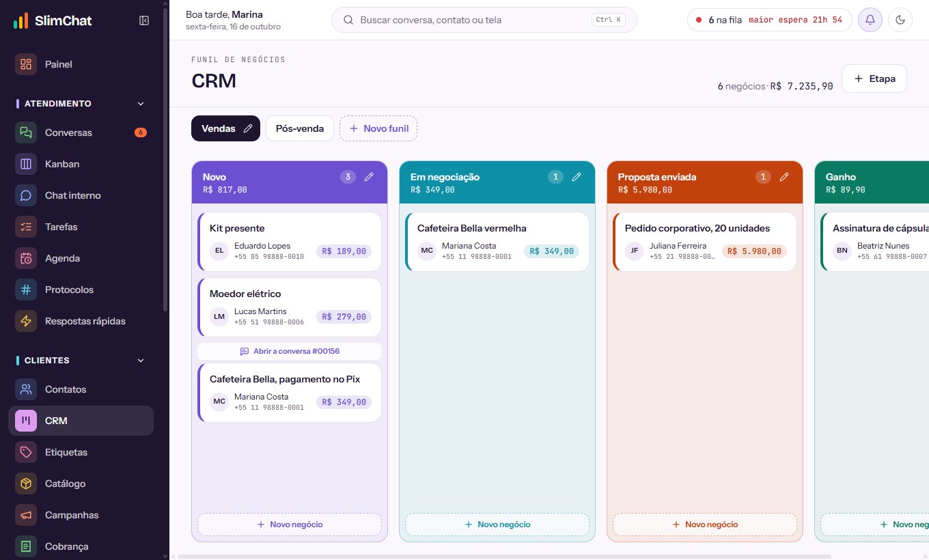The width and height of the screenshot is (929, 560).
Task: Edit the Novo stage with the pencil
Action: click(x=369, y=177)
